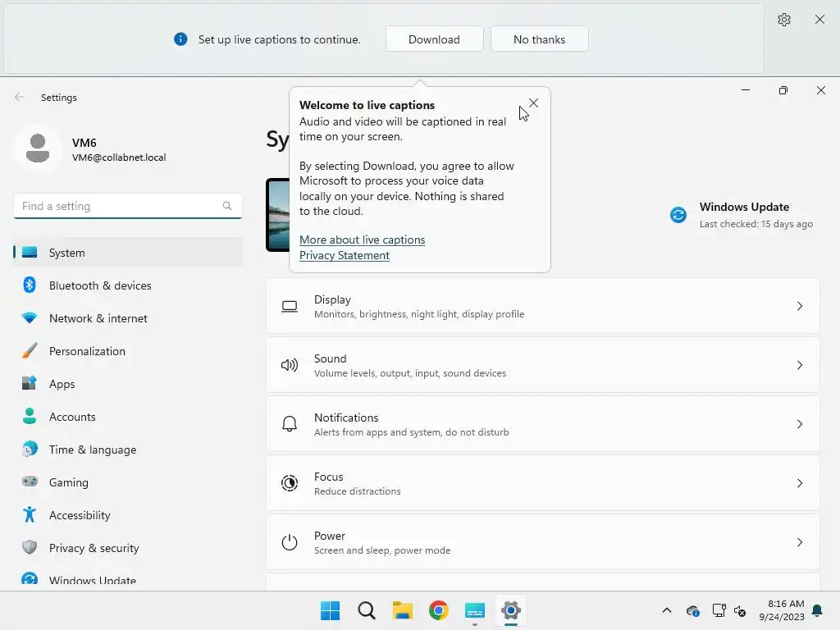This screenshot has height=630, width=840.
Task: Click VM6@collabnet.local account email
Action: 119,157
